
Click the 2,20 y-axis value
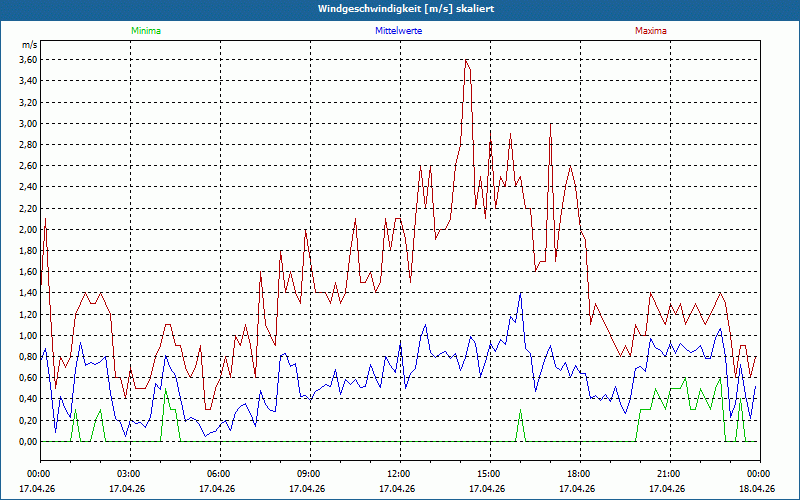tap(28, 208)
